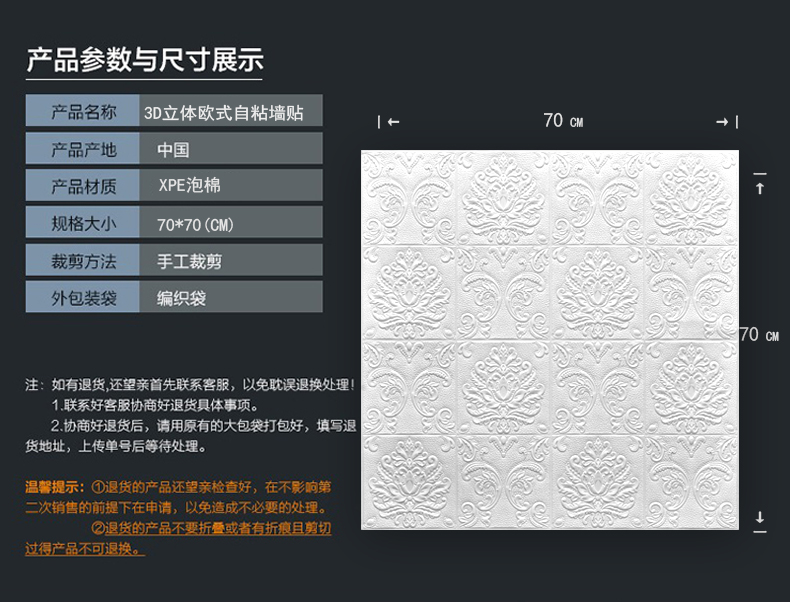790x602 pixels.
Task: Click the 产品材质 label cell
Action: tap(83, 185)
